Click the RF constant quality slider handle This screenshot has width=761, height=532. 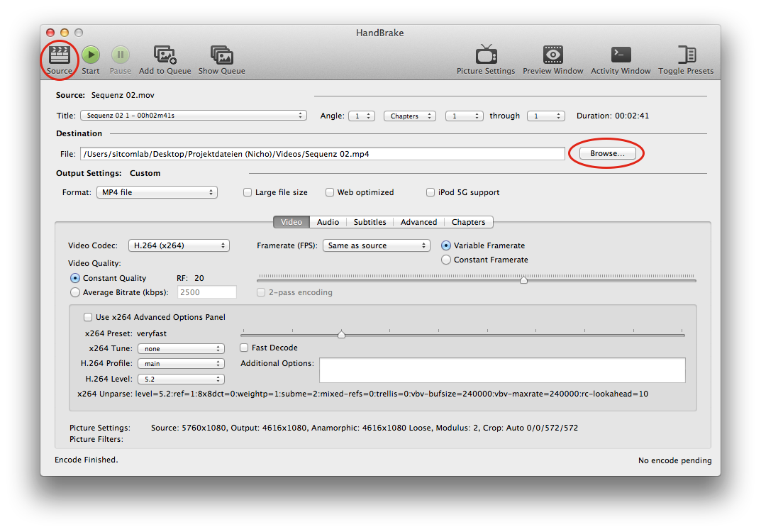tap(523, 280)
